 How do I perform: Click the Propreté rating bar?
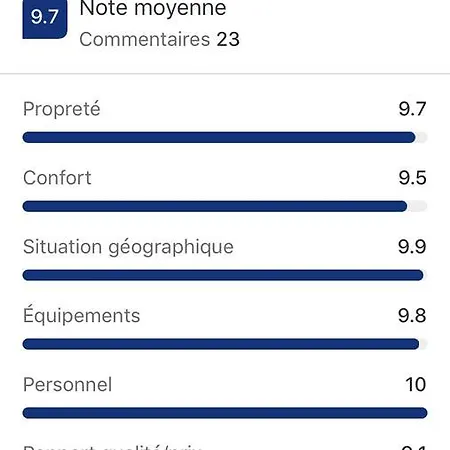tap(225, 137)
